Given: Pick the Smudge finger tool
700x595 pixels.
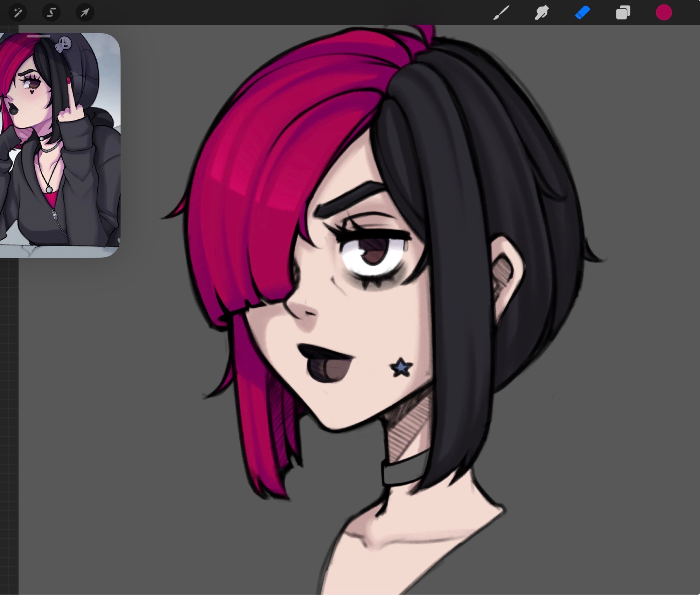Looking at the screenshot, I should [541, 13].
